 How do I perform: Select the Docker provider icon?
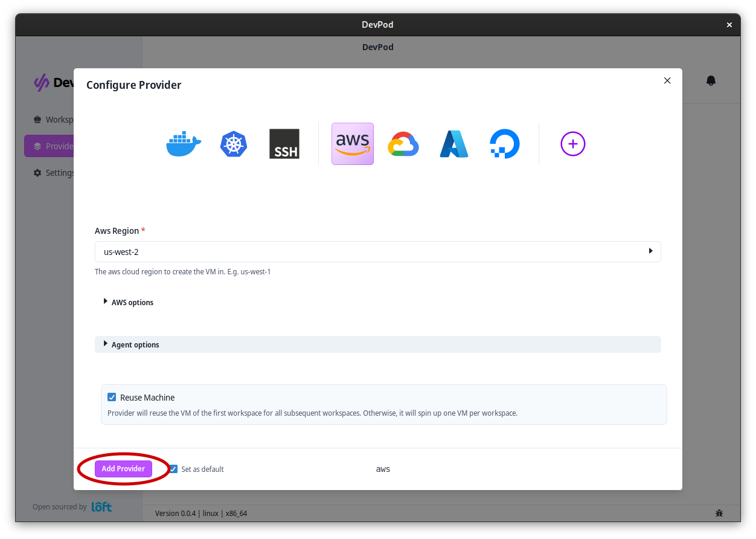184,144
